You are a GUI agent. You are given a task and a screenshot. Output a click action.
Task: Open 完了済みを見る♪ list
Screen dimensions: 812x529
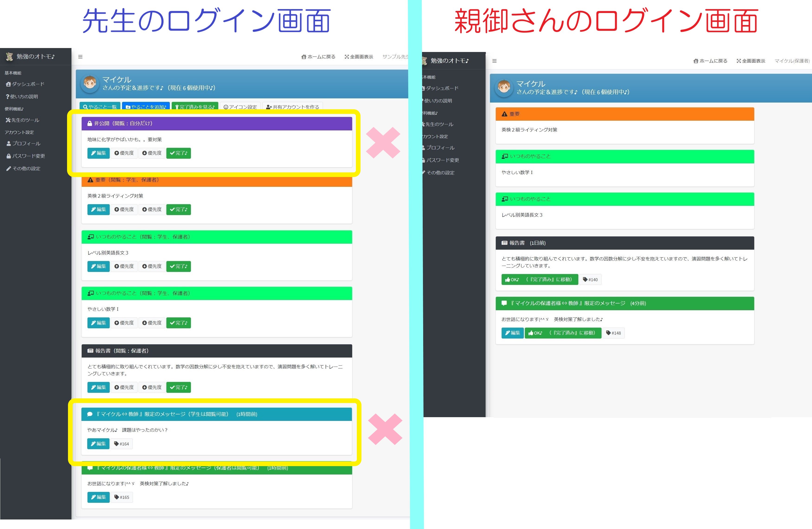coord(195,107)
